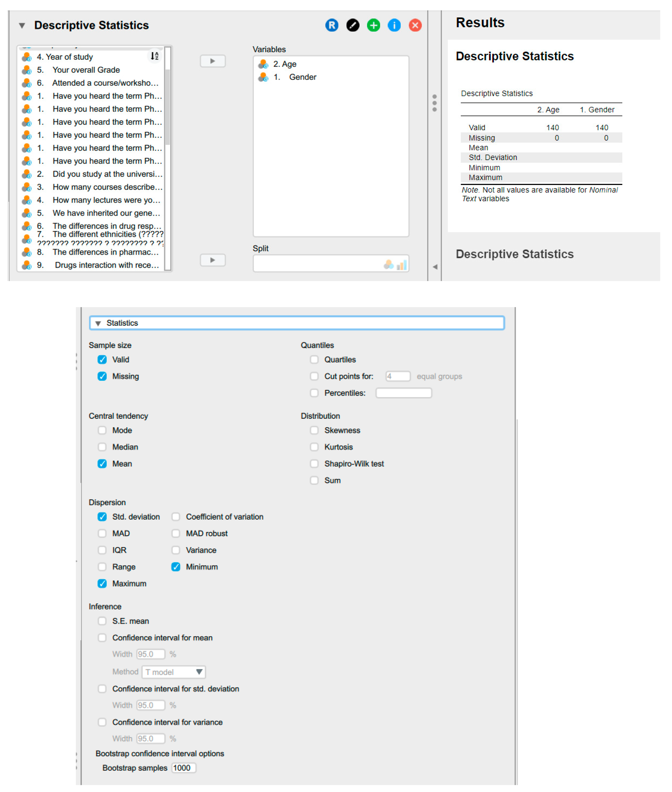Viewport: 672px width, 792px height.
Task: Click the green plus duplicate-analysis icon
Action: click(373, 25)
